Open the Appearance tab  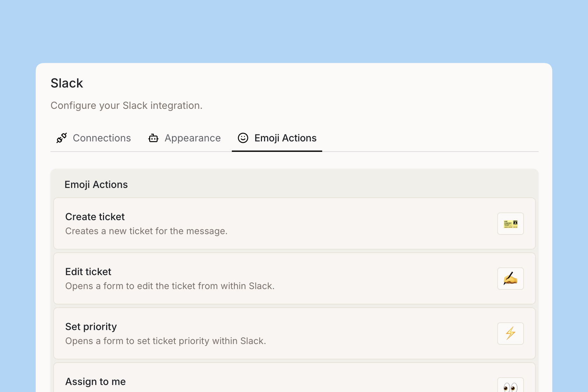[193, 138]
